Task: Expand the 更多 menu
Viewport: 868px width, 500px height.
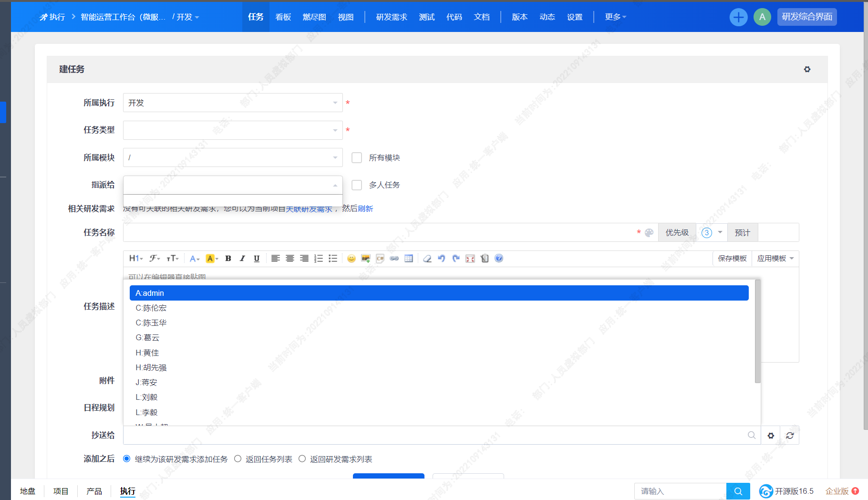Action: click(x=615, y=17)
